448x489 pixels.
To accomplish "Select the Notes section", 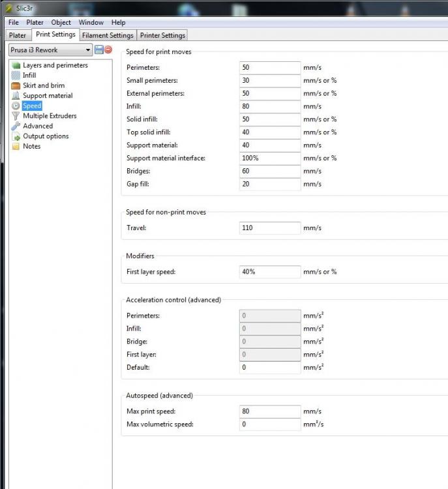I will [x=31, y=146].
